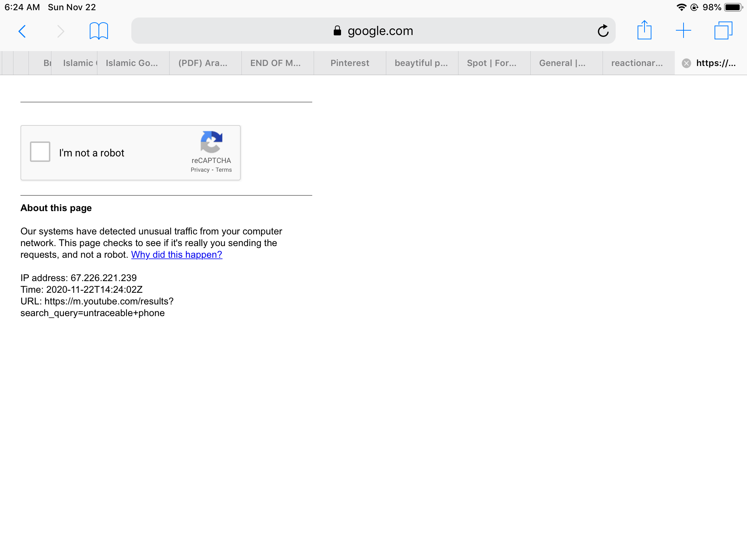Open the bookmarks book icon
Screen dimensions: 747x560
(x=99, y=31)
